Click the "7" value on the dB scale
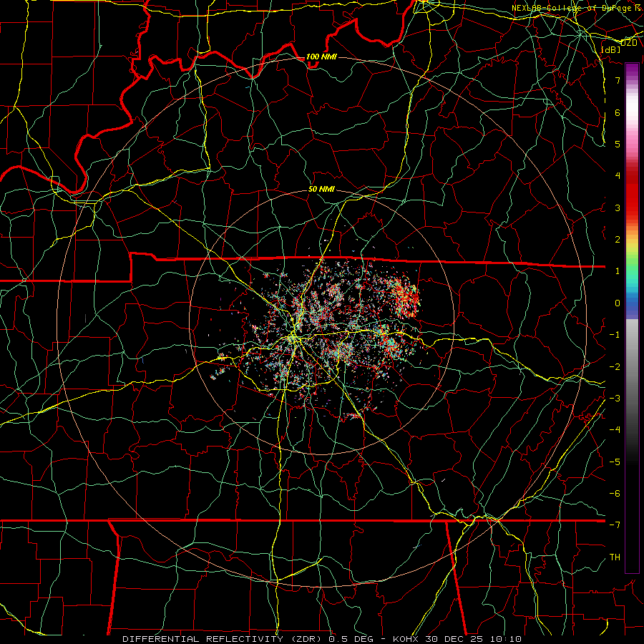The width and height of the screenshot is (644, 644). [x=618, y=80]
